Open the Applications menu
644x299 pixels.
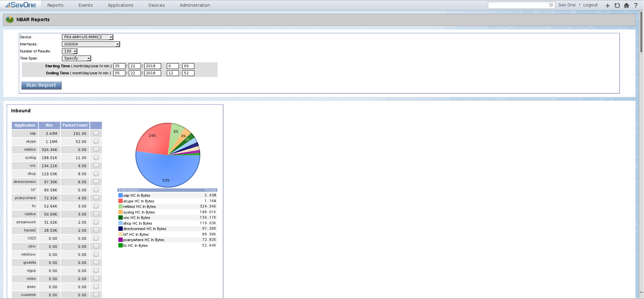pyautogui.click(x=120, y=5)
